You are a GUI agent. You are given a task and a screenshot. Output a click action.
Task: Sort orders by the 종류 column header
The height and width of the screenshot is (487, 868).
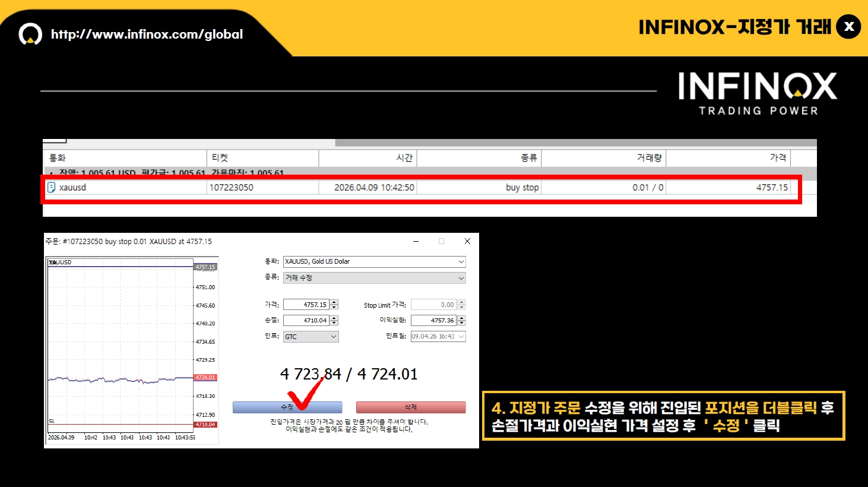tap(480, 158)
